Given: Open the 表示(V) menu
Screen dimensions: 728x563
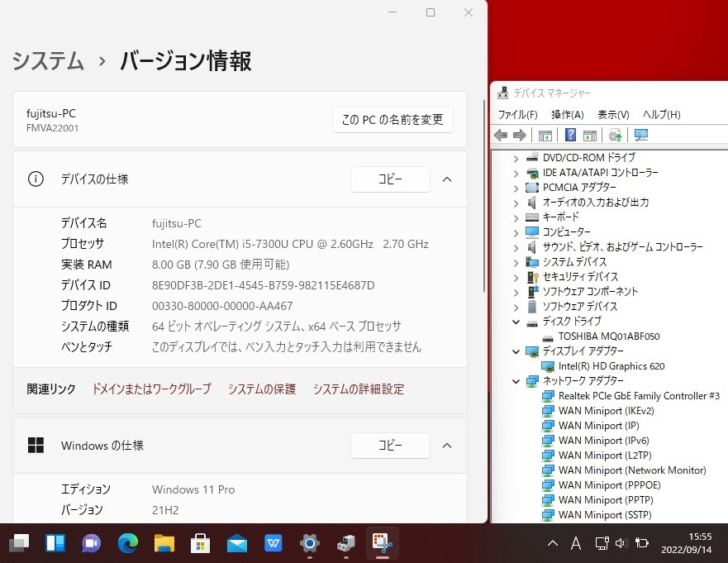Looking at the screenshot, I should tap(613, 114).
